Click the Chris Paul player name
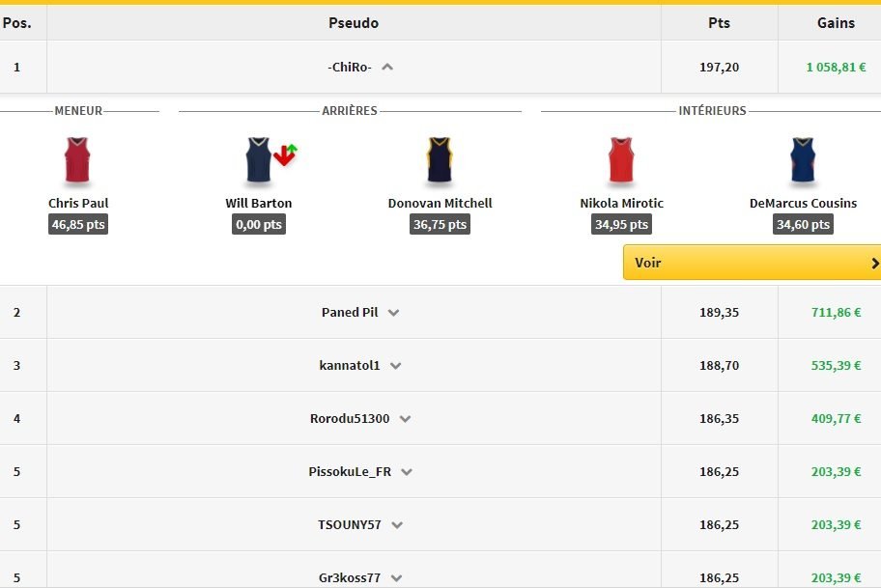This screenshot has width=881, height=588. click(78, 204)
